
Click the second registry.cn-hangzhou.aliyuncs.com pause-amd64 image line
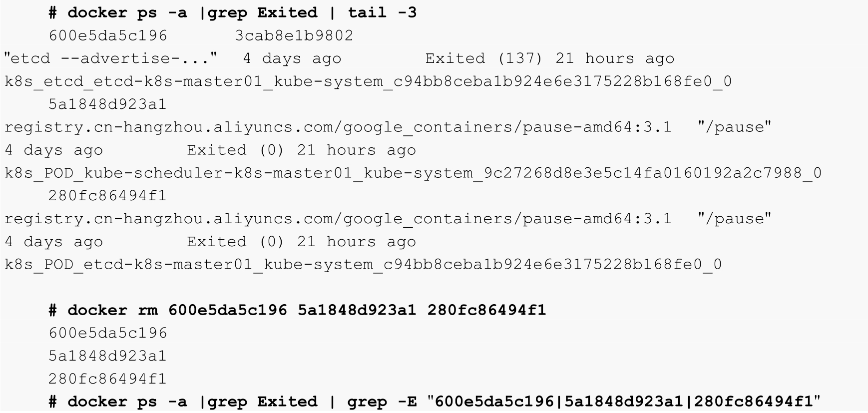click(338, 219)
